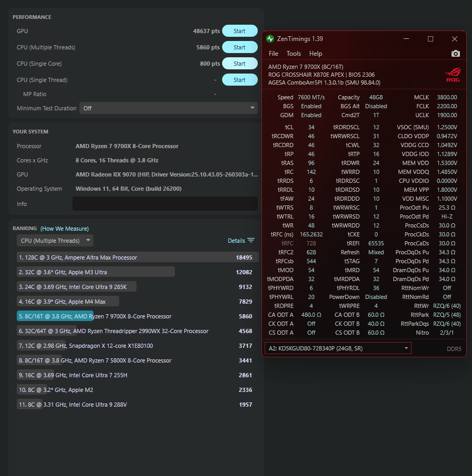Click the ZenTimings app logo icon
The width and height of the screenshot is (472, 476).
tap(270, 39)
